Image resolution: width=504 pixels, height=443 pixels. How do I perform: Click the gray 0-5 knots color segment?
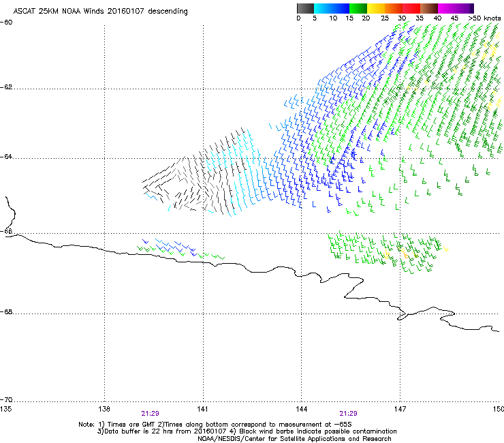click(305, 8)
